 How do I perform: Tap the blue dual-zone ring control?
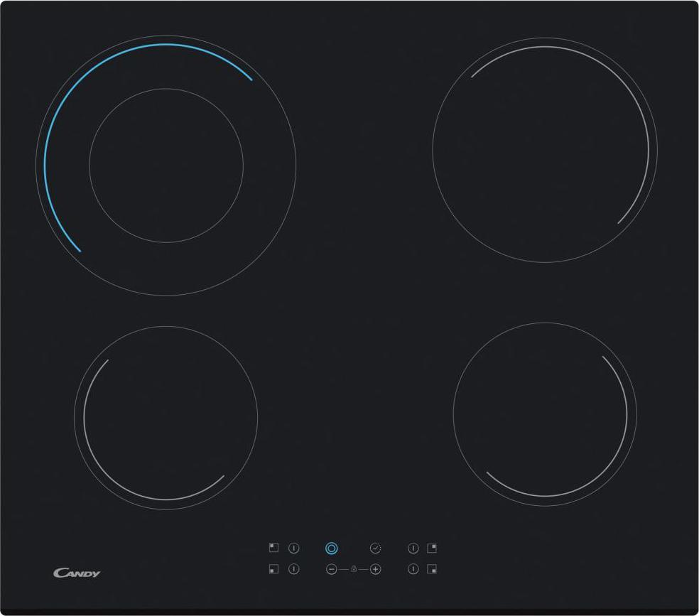point(331,549)
